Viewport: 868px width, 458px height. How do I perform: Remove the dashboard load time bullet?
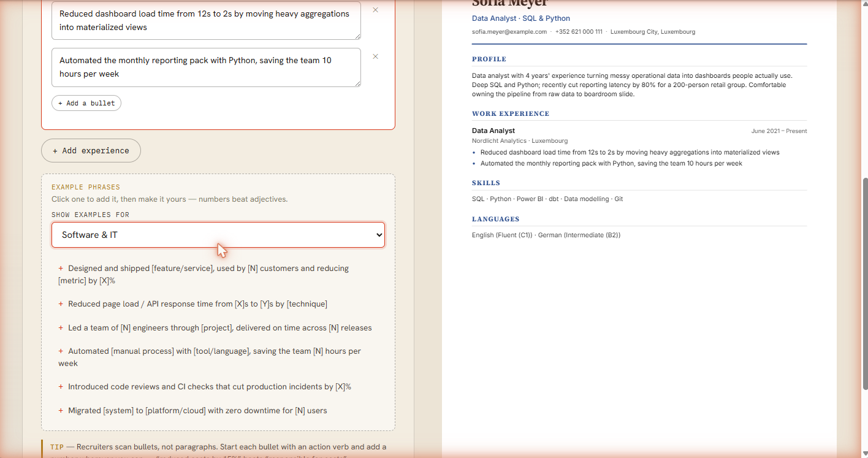tap(376, 10)
